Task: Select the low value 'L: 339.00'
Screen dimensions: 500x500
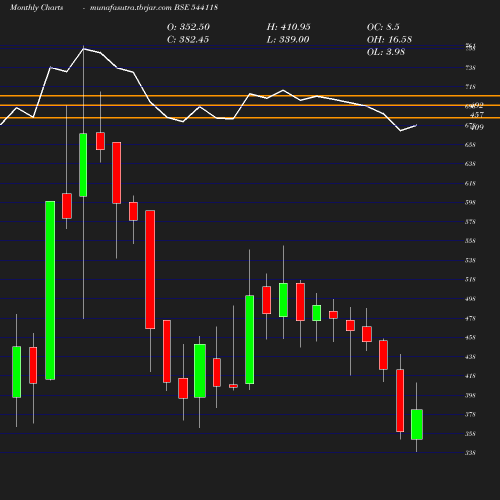Action: 288,40
